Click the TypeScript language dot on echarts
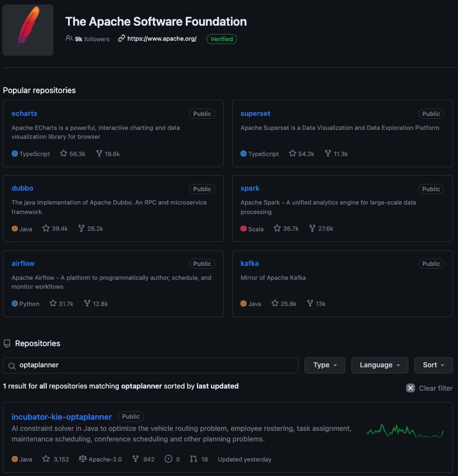 pos(15,154)
